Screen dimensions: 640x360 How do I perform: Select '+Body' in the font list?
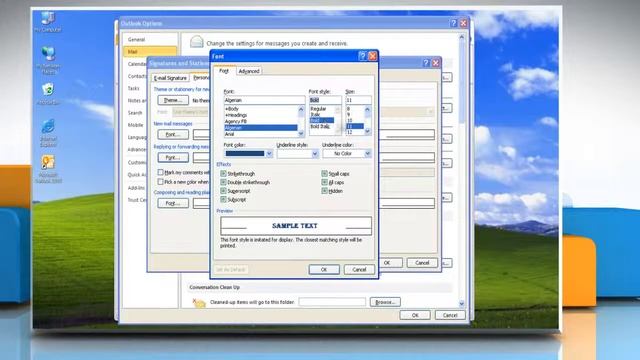tap(232, 109)
